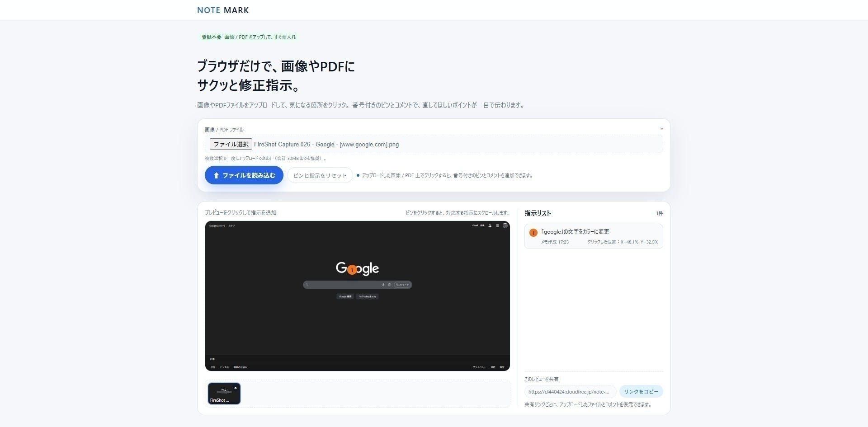Click the Gmail link in the preview

[x=475, y=225]
